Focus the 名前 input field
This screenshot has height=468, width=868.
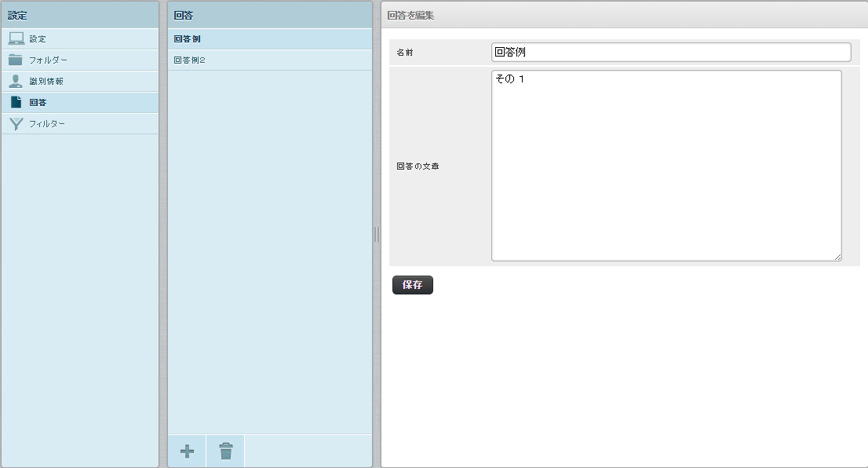click(671, 52)
